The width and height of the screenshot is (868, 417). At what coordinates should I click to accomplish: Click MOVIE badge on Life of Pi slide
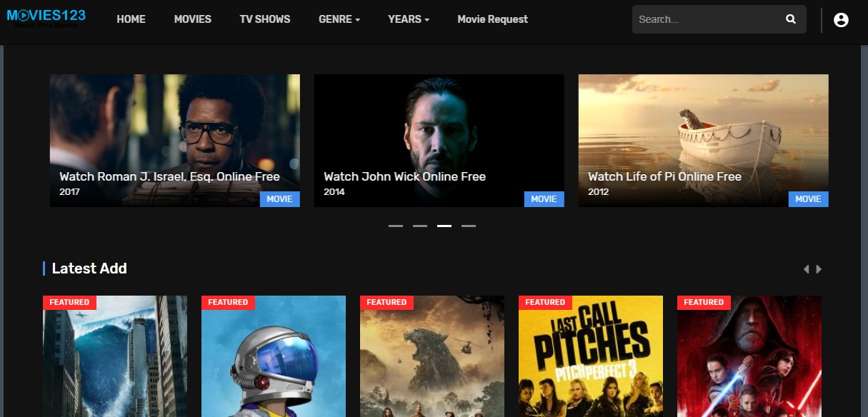[x=809, y=199]
